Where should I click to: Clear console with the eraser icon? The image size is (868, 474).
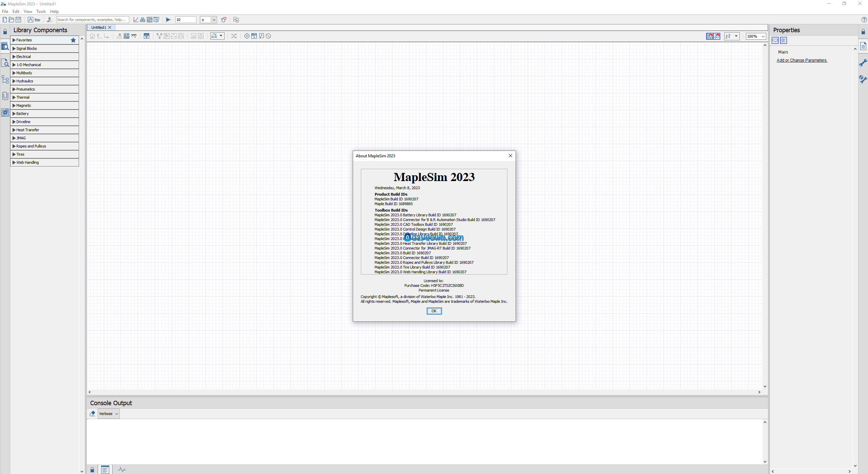click(92, 414)
